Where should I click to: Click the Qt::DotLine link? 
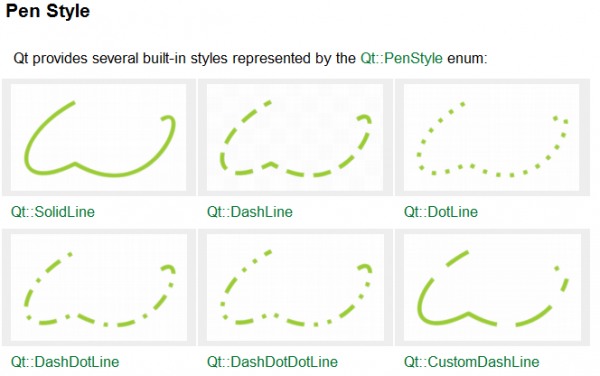pos(441,212)
